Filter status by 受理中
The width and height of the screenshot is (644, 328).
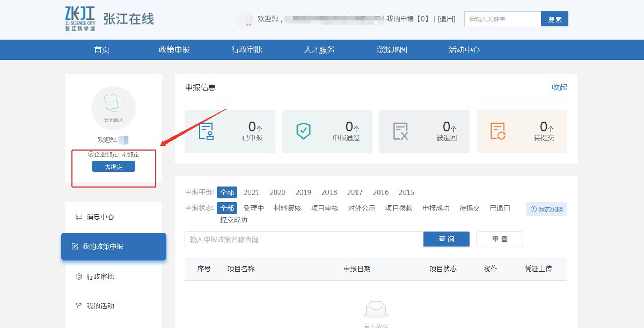point(253,208)
